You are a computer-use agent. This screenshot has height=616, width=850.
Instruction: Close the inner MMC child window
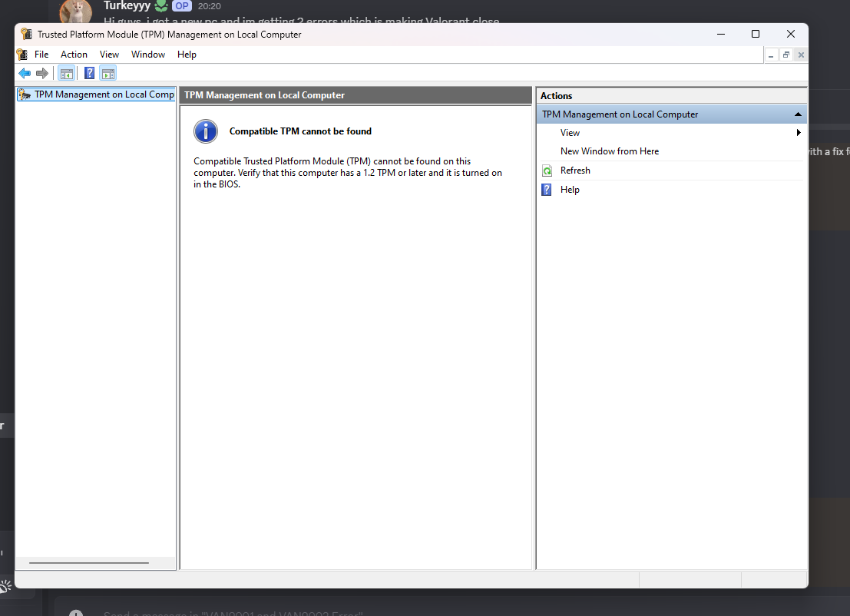click(801, 55)
